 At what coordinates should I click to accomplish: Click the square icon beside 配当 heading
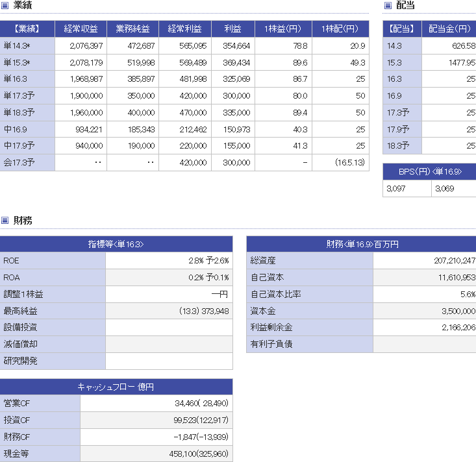coord(388,6)
